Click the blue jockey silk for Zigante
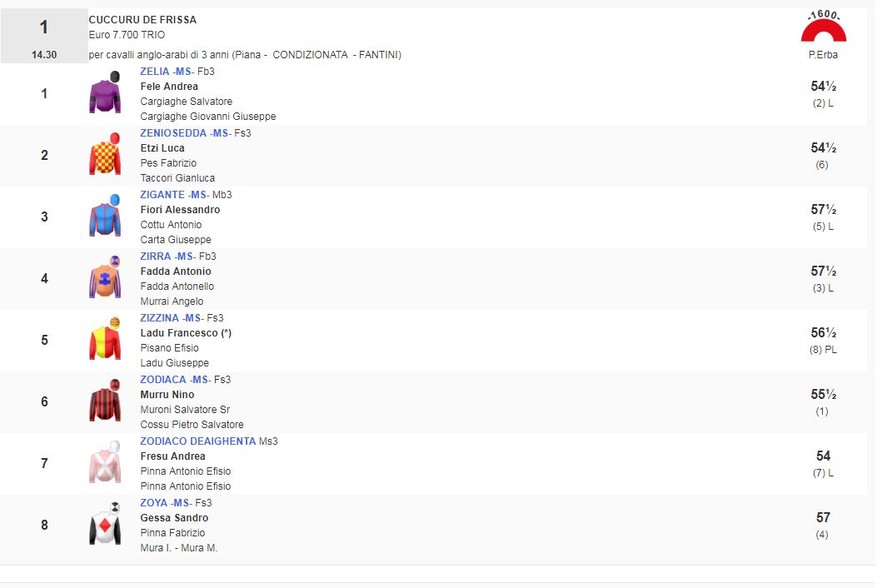The image size is (882, 588). [x=105, y=217]
